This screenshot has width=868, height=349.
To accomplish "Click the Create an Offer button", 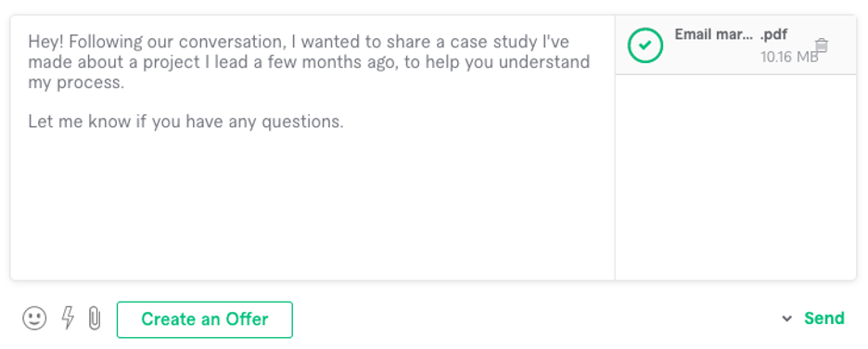I will 204,319.
